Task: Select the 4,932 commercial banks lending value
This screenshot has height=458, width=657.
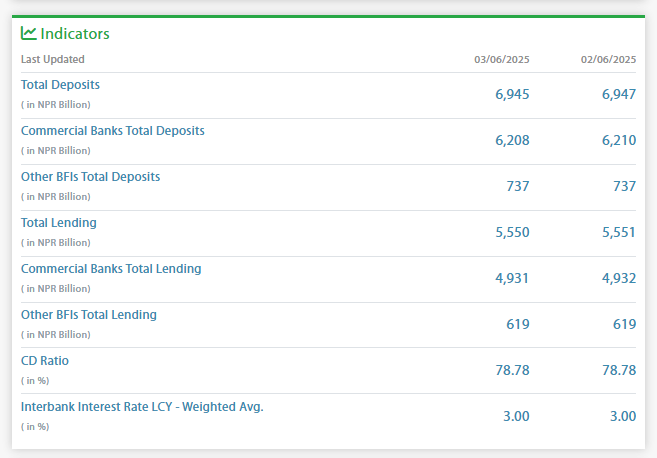Action: pos(619,278)
